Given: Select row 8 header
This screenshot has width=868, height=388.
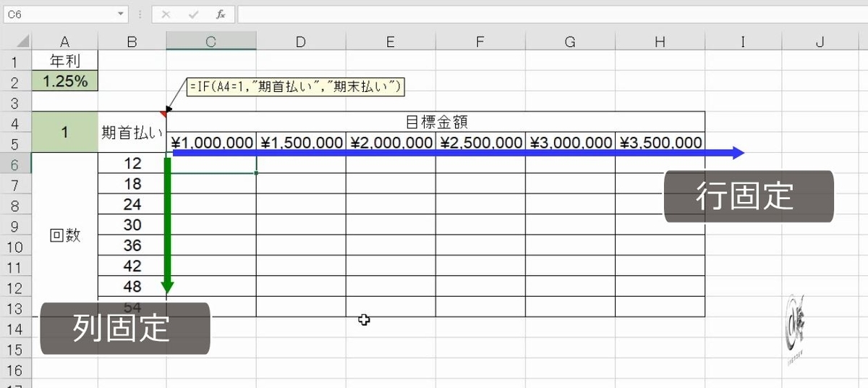Looking at the screenshot, I should [x=16, y=204].
